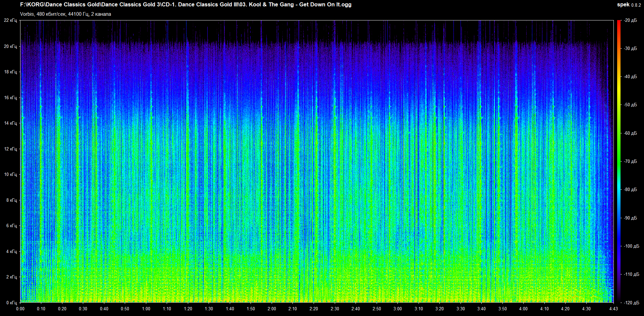The height and width of the screenshot is (316, 644).
Task: Click the 2 кГц frequency label
Action: click(x=11, y=277)
